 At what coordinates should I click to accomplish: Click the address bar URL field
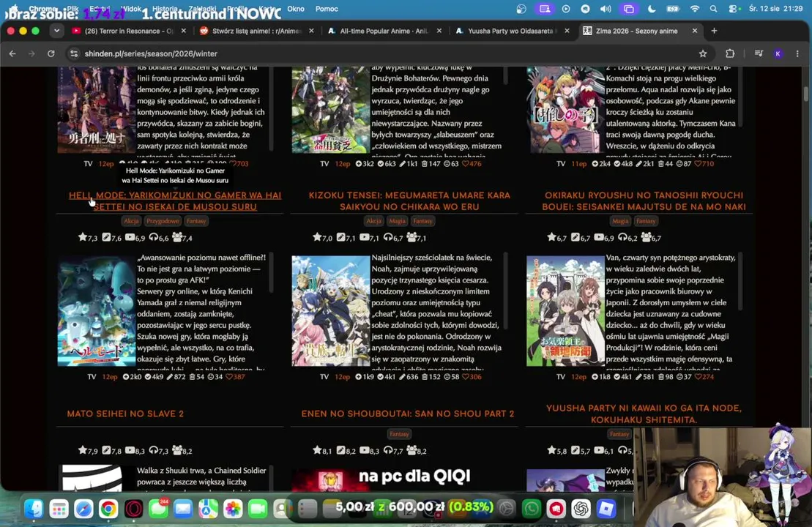tap(383, 53)
